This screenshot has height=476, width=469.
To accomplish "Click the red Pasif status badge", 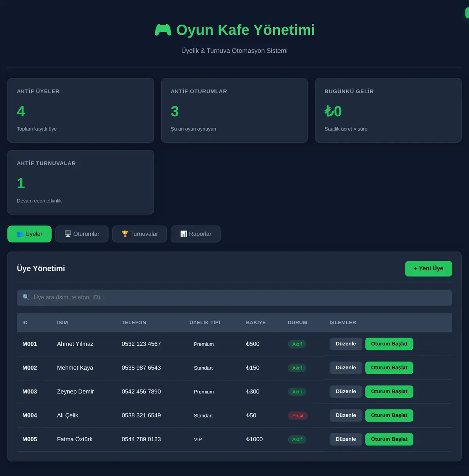I will pos(298,416).
